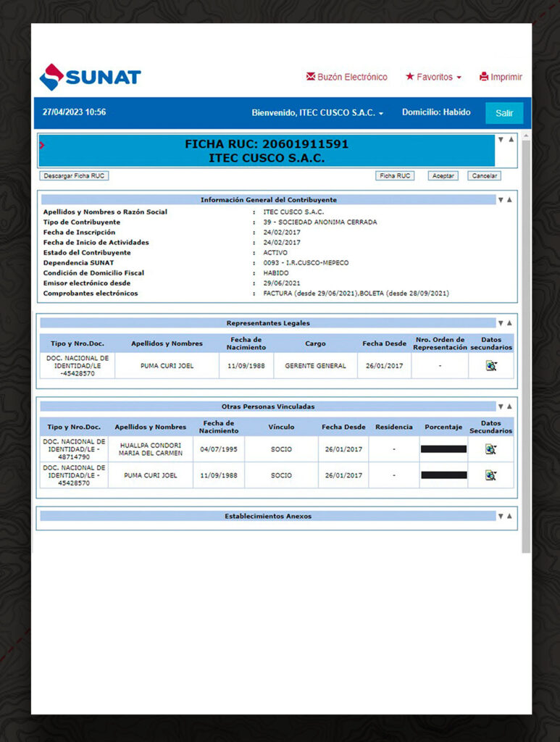This screenshot has width=560, height=742.
Task: Click Residencia column header
Action: (394, 427)
